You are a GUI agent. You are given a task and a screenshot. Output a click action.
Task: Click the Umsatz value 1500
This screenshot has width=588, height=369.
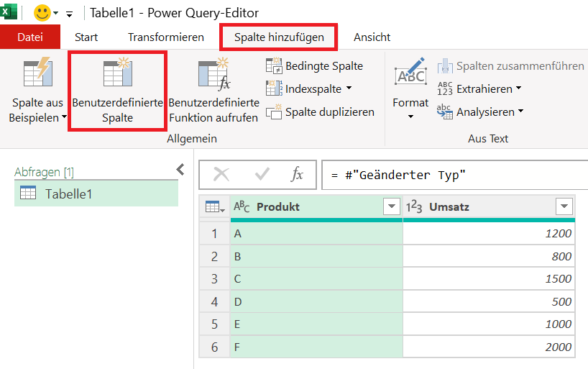point(489,279)
